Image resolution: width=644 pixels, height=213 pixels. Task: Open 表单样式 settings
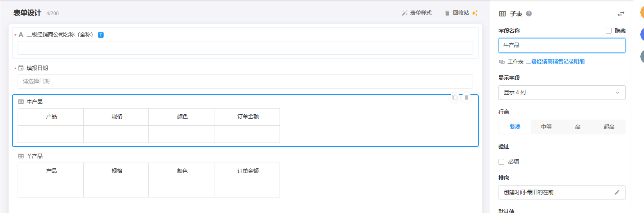(417, 13)
